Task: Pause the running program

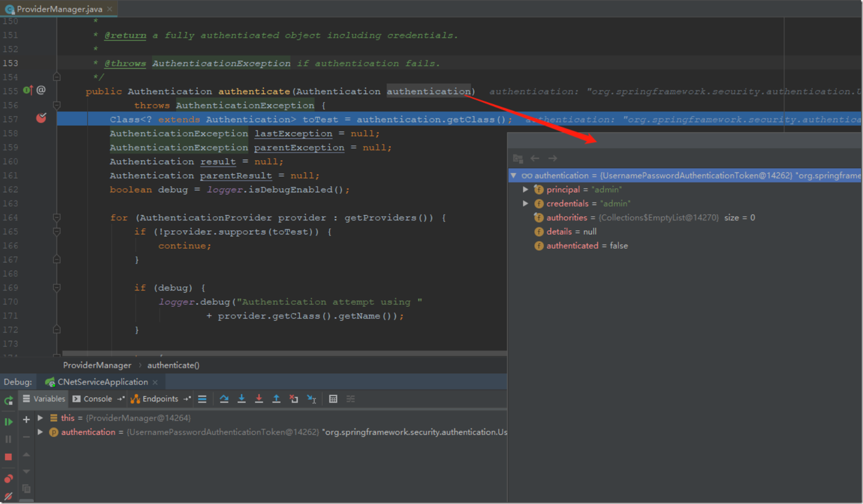Action: 8,439
